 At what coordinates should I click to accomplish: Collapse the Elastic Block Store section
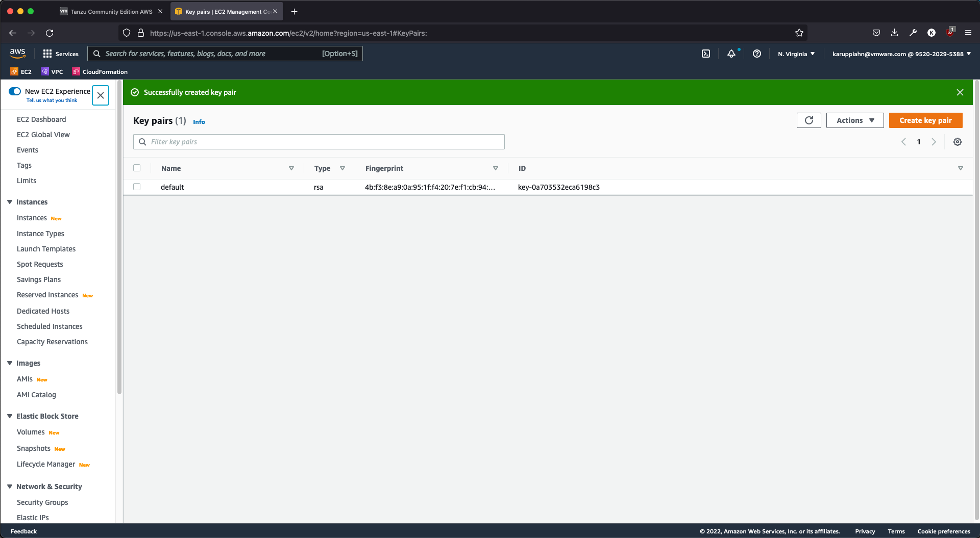10,416
